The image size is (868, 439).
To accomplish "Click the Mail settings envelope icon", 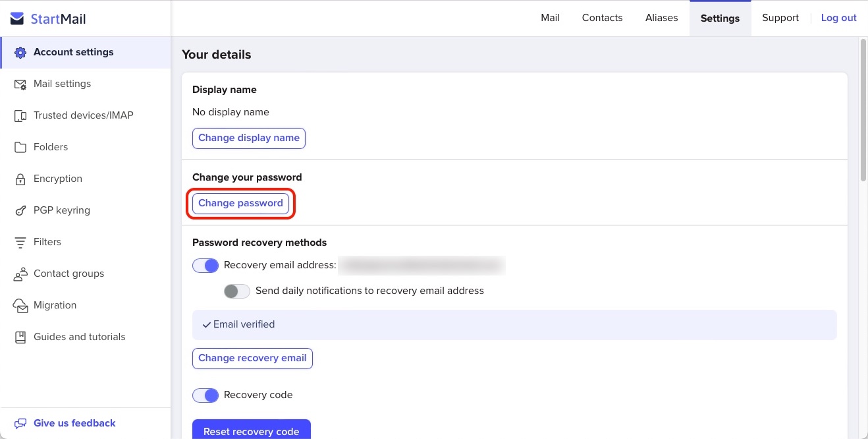I will coord(20,84).
